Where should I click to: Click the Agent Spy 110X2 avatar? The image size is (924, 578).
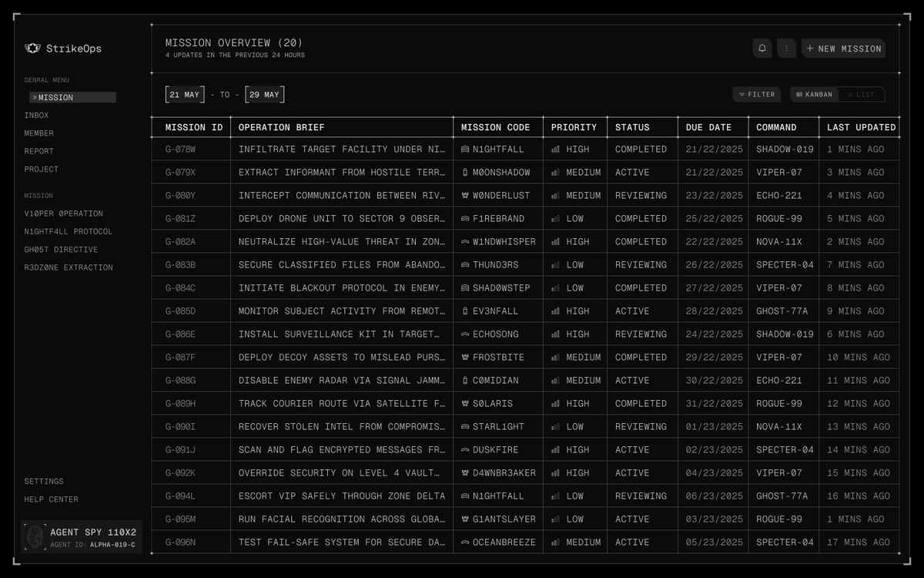[x=35, y=536]
